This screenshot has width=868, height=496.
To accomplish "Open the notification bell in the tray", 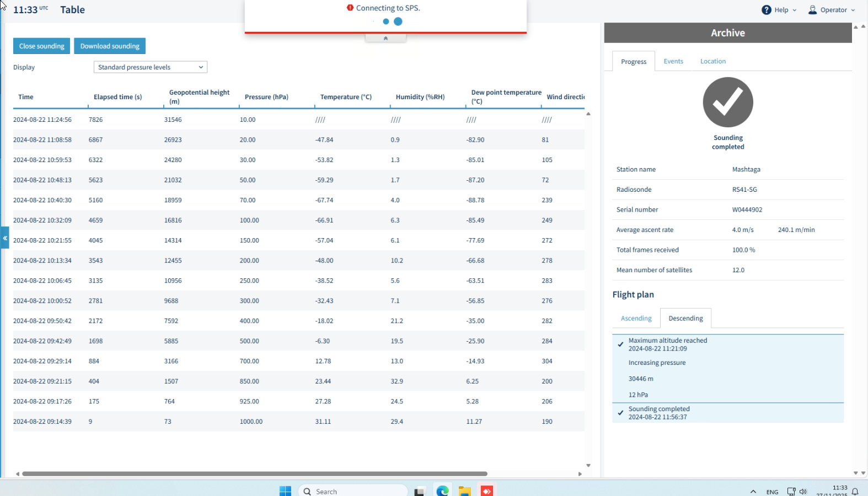I will [x=855, y=492].
